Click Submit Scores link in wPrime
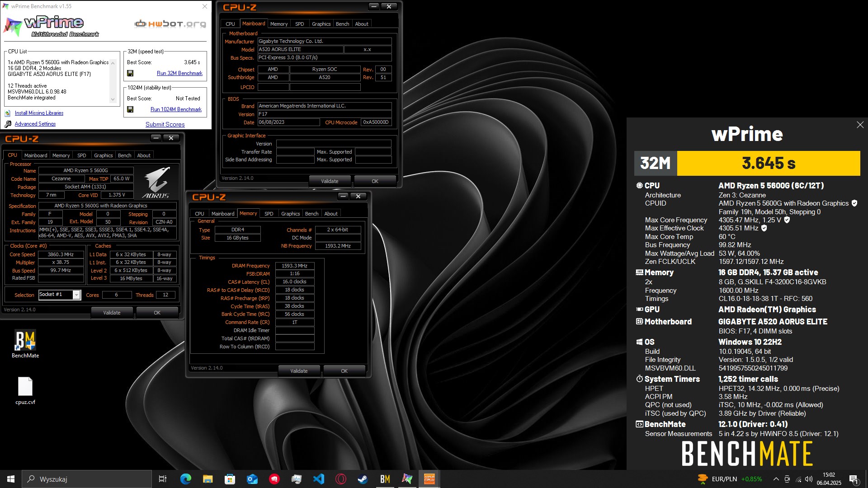 [165, 124]
